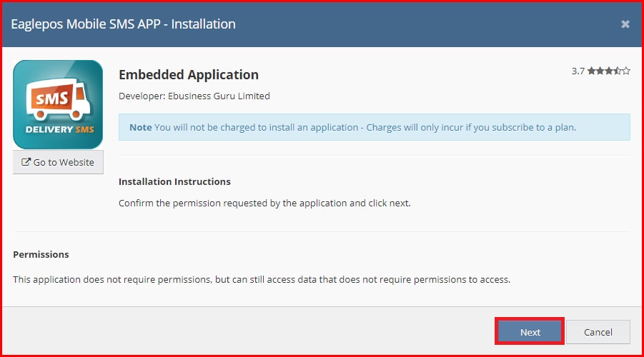
Task: Click the Installation Instructions heading
Action: pos(174,181)
